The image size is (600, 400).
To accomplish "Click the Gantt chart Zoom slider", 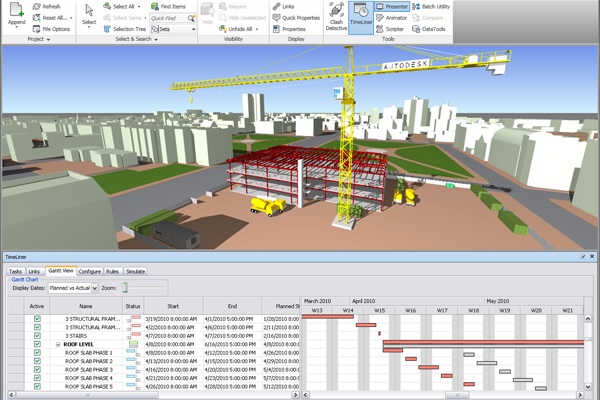I will pyautogui.click(x=126, y=288).
